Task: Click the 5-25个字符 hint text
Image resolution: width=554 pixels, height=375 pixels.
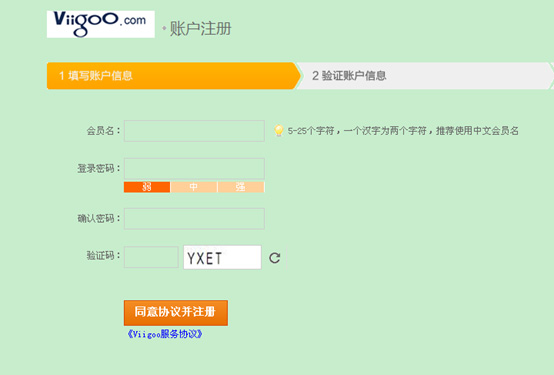Action: tap(403, 131)
